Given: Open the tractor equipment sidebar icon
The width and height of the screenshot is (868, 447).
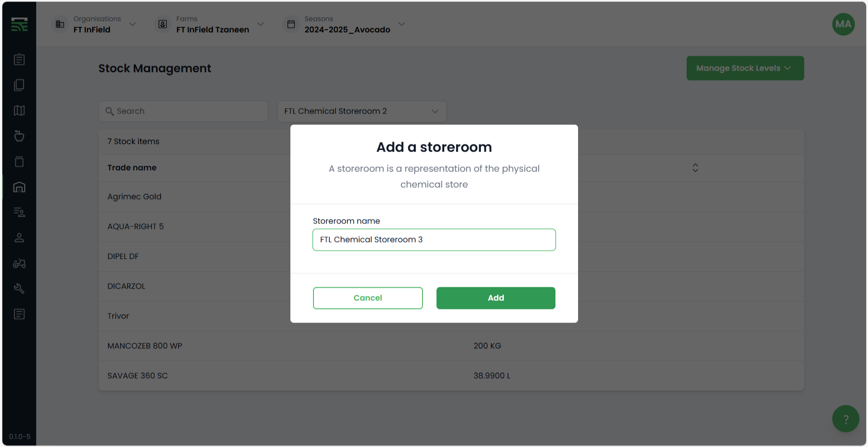Looking at the screenshot, I should point(19,263).
